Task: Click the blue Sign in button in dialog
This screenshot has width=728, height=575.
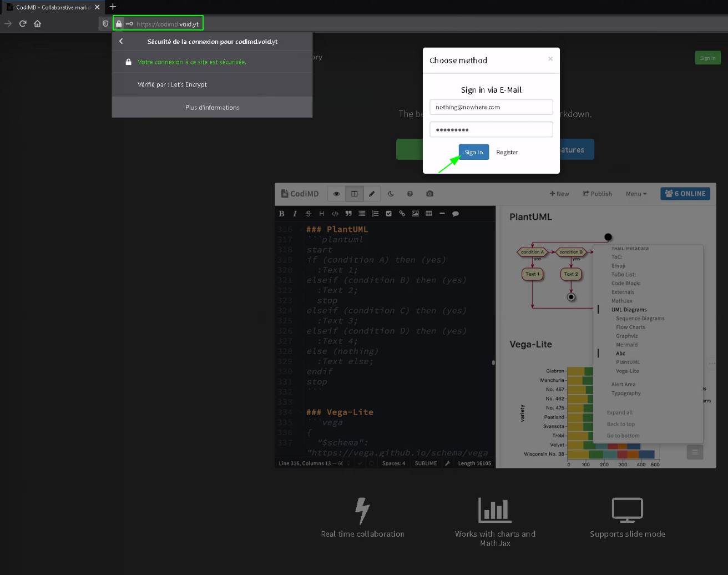Action: (x=473, y=152)
